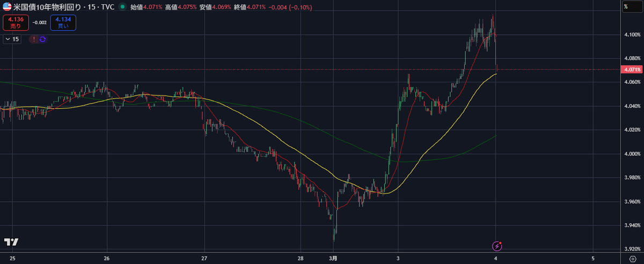Click the −0.004 (−0.10%) change value
This screenshot has height=264, width=644.
tap(290, 8)
